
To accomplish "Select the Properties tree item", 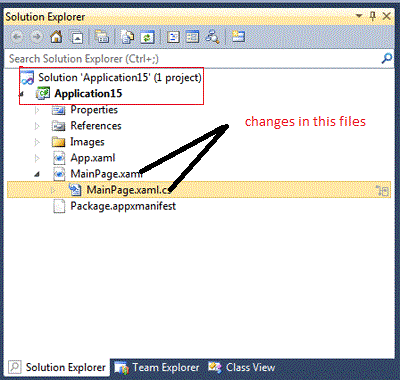I will click(x=94, y=110).
